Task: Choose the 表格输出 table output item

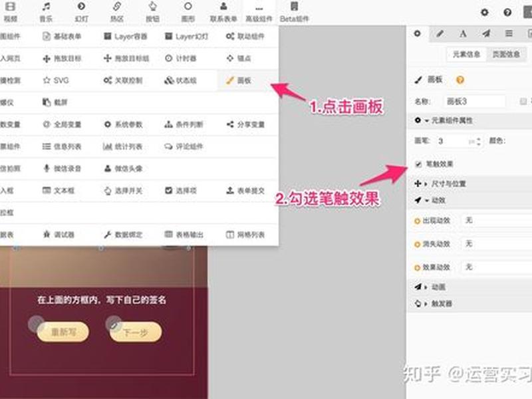Action: (184, 235)
